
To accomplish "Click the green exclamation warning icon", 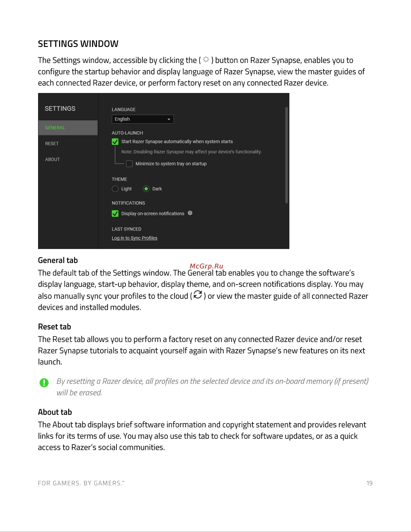I will [44, 383].
